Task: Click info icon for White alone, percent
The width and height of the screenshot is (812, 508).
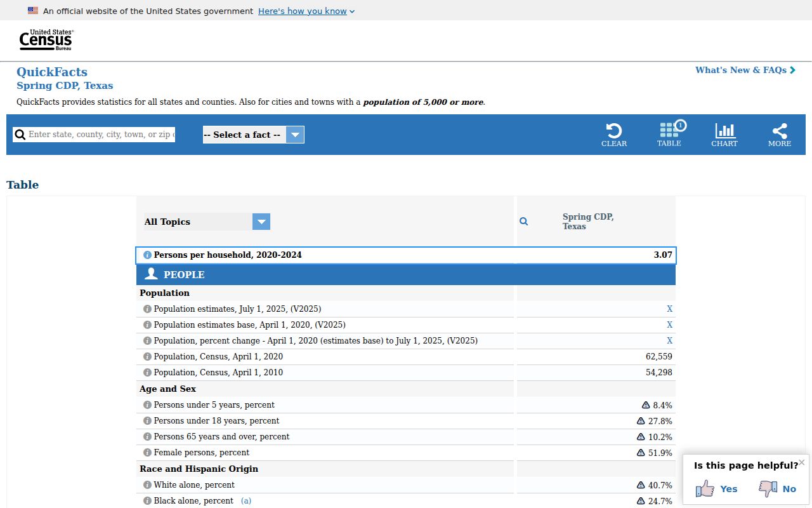Action: (x=147, y=485)
